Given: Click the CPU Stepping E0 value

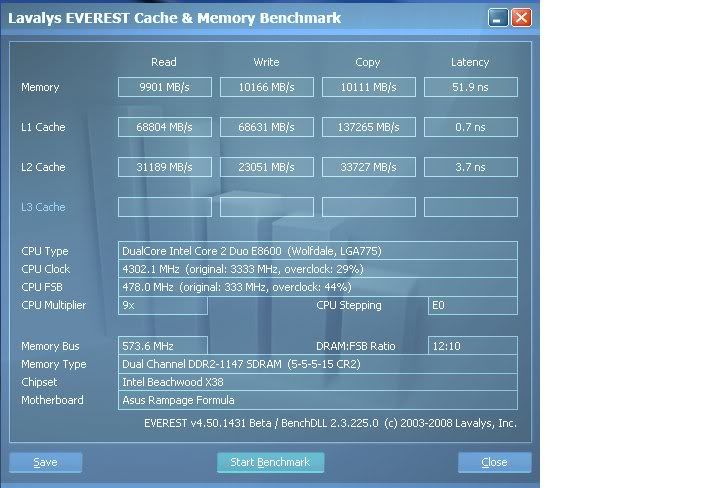Looking at the screenshot, I should (473, 305).
